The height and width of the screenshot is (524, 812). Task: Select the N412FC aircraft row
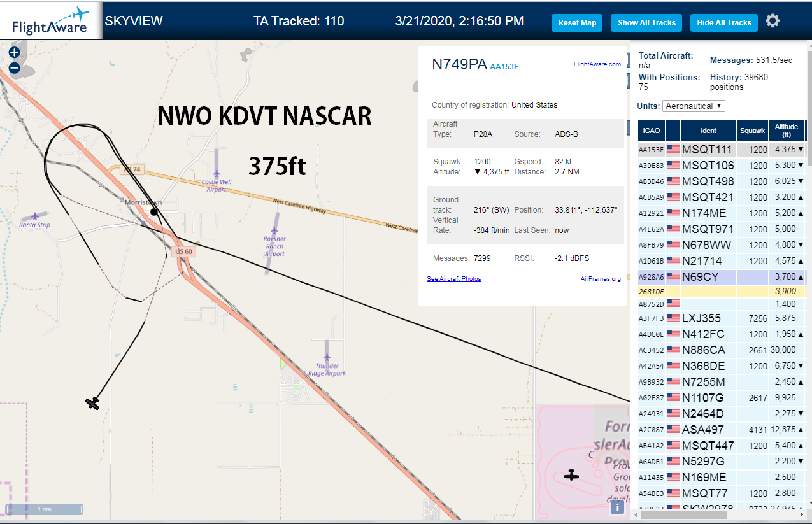click(722, 334)
